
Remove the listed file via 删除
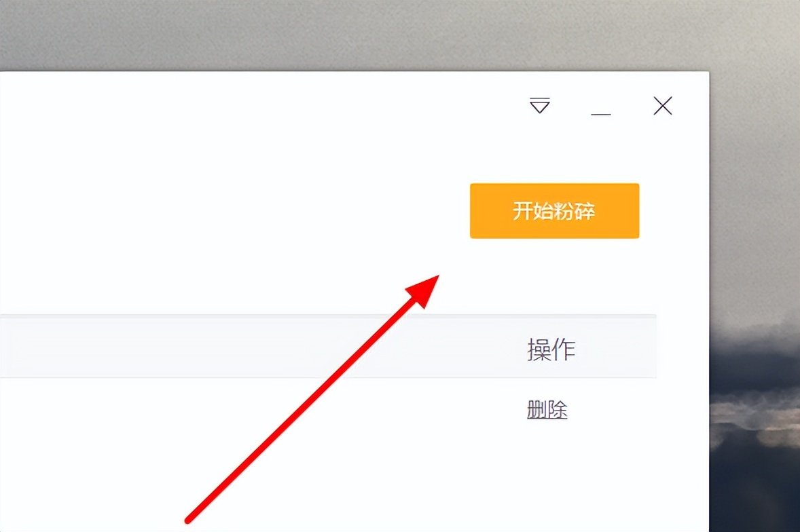pos(547,410)
